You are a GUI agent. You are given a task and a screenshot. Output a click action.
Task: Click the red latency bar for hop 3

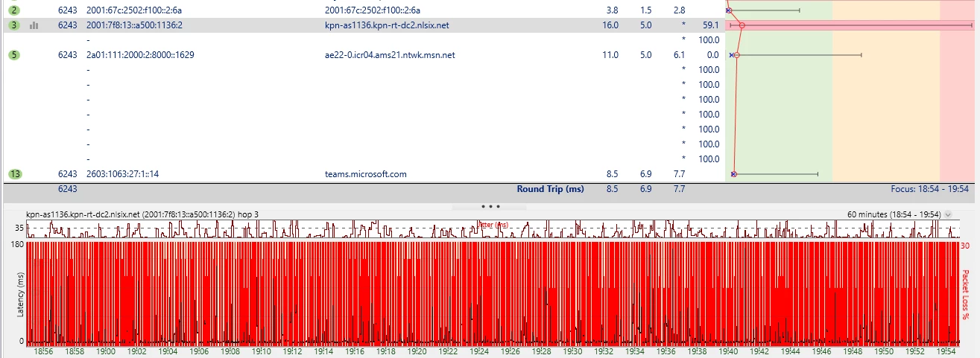point(850,25)
